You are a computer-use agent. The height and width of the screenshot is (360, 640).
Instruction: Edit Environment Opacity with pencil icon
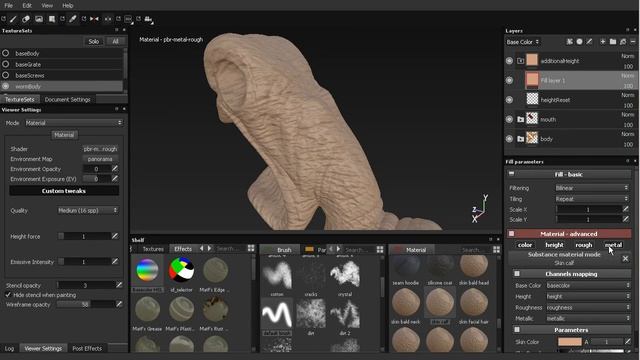[x=115, y=169]
